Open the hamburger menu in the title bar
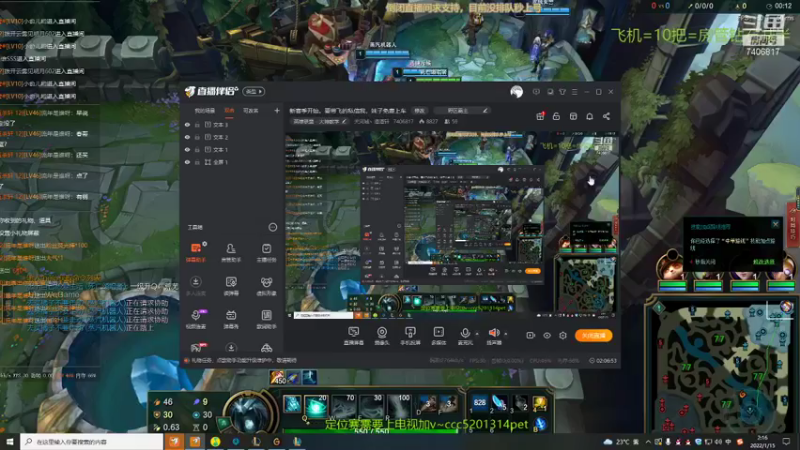The height and width of the screenshot is (450, 800). [574, 92]
